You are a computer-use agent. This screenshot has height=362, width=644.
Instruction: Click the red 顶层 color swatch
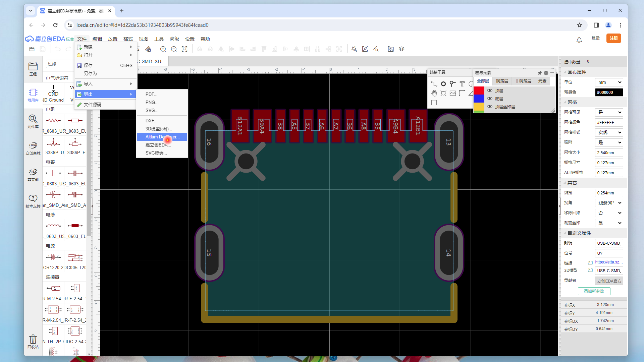[x=479, y=90]
